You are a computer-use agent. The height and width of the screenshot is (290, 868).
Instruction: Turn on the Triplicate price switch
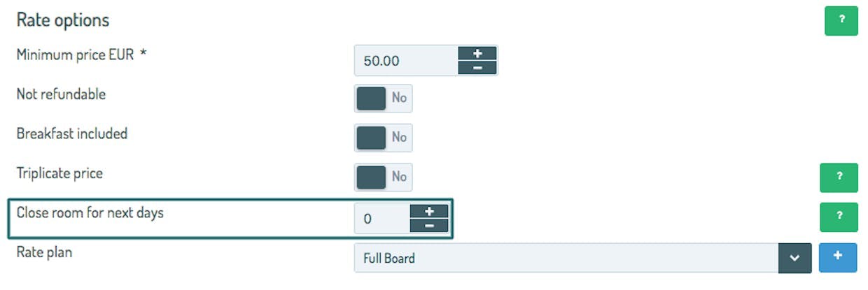click(x=384, y=177)
